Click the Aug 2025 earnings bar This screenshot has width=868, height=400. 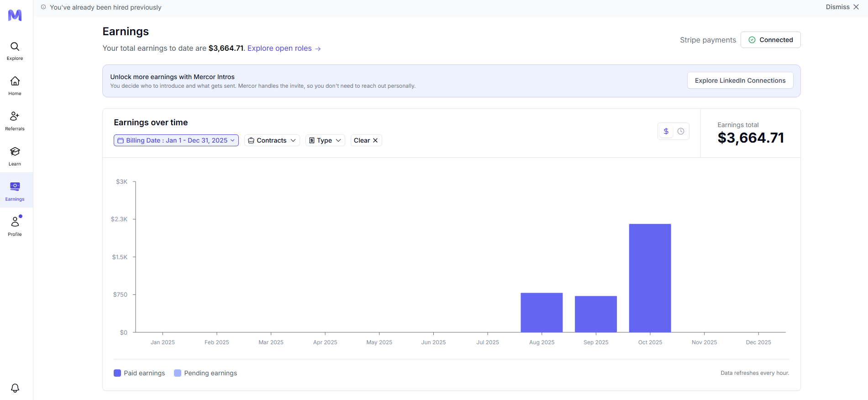(542, 313)
